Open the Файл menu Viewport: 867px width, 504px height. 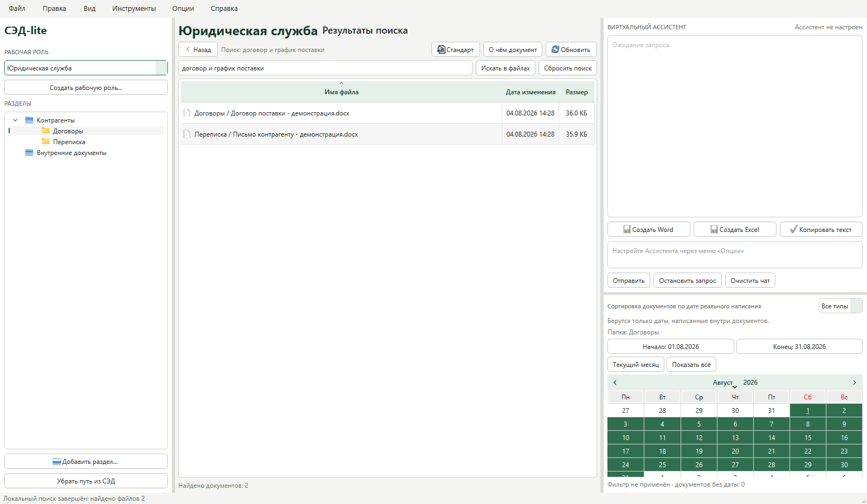17,9
